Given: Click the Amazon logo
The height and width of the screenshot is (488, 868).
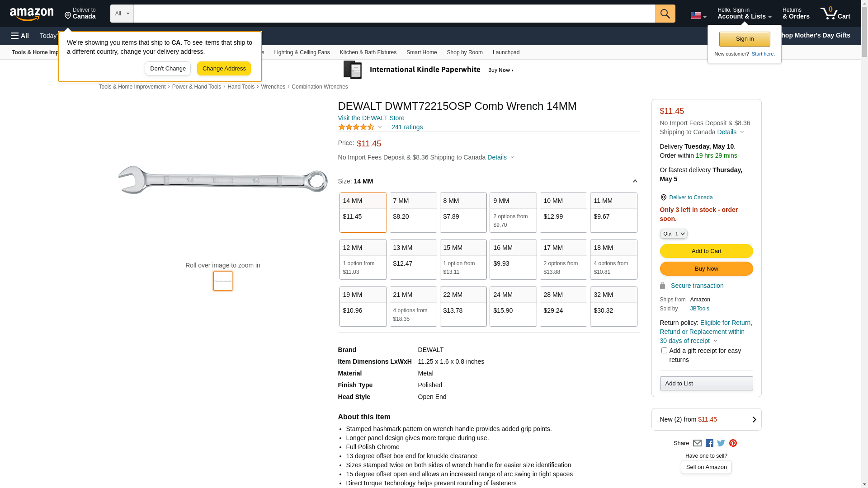Looking at the screenshot, I should coord(32,14).
